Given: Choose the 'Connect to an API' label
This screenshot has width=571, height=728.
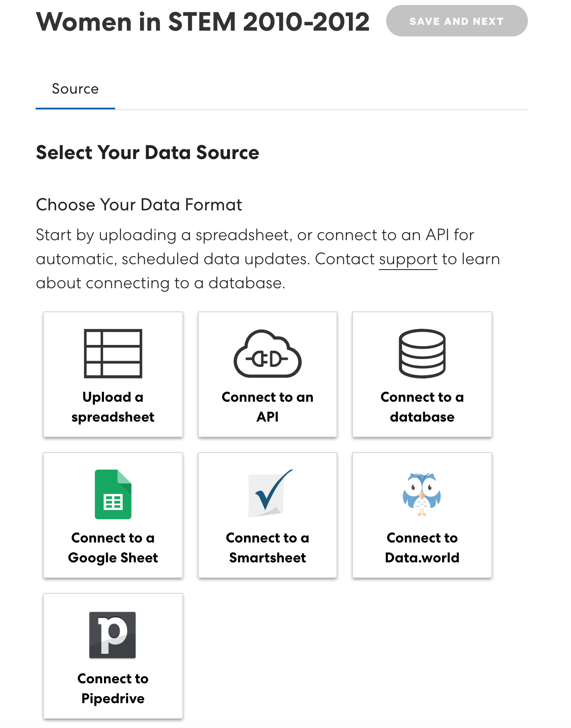Looking at the screenshot, I should tap(268, 407).
